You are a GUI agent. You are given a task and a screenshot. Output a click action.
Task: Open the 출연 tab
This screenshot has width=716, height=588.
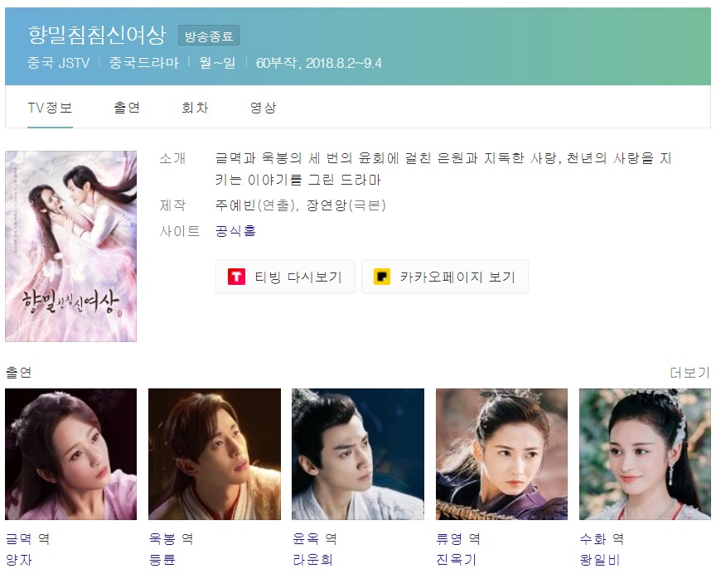(x=127, y=108)
